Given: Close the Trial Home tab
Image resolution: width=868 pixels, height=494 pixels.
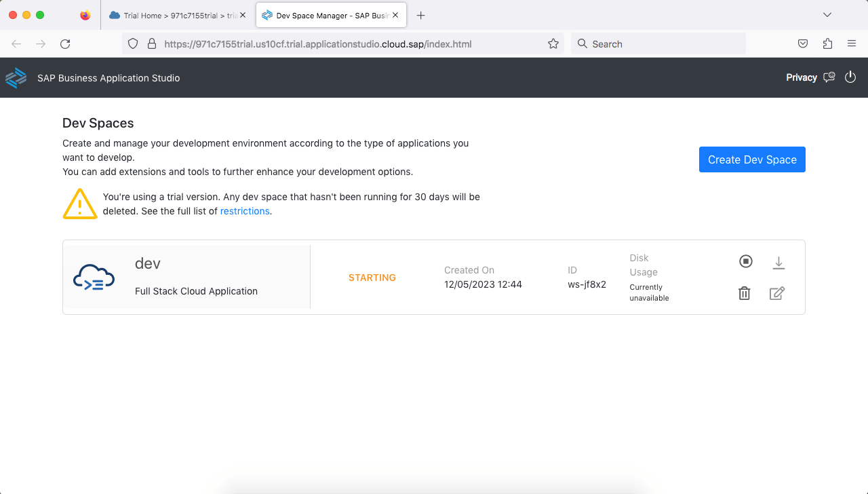Looking at the screenshot, I should click(x=243, y=15).
